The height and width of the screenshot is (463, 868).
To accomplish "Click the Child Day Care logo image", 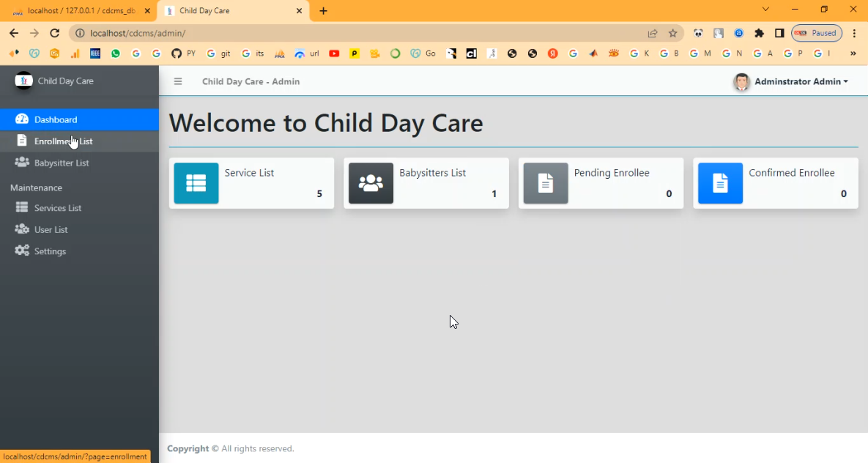I will tap(23, 81).
